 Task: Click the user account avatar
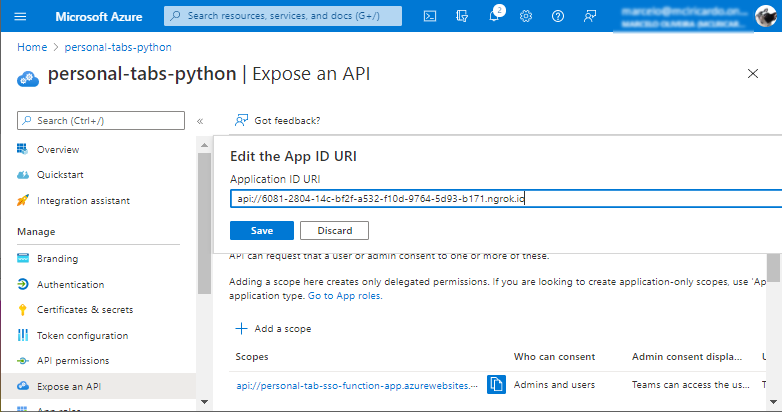tap(766, 16)
